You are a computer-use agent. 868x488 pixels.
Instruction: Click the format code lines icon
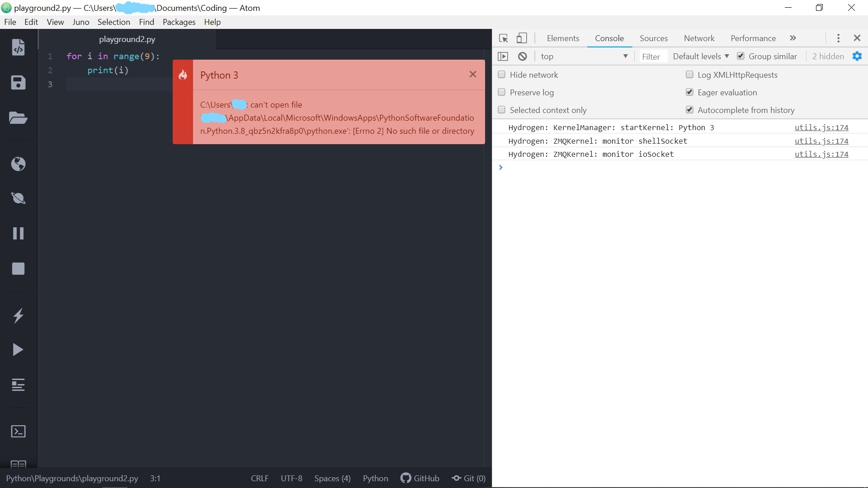tap(18, 385)
